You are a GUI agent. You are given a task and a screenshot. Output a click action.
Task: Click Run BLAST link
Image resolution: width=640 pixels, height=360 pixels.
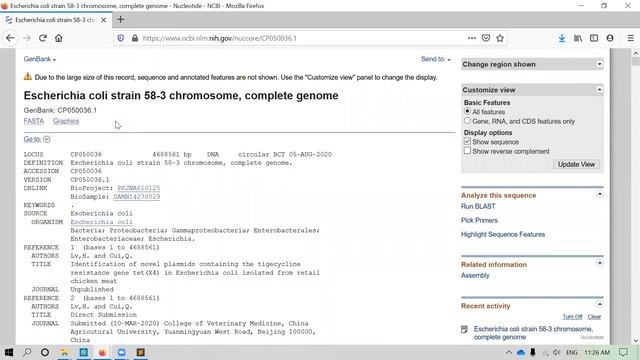[478, 207]
